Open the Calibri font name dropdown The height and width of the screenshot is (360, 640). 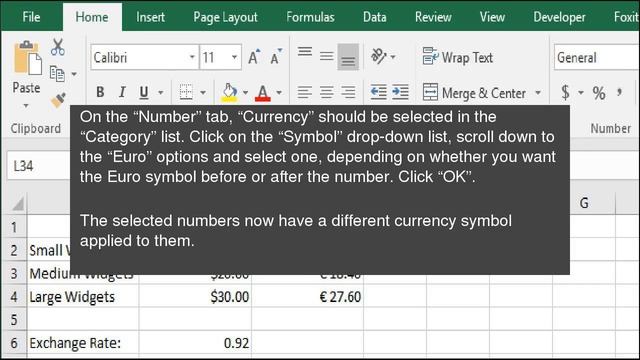192,57
